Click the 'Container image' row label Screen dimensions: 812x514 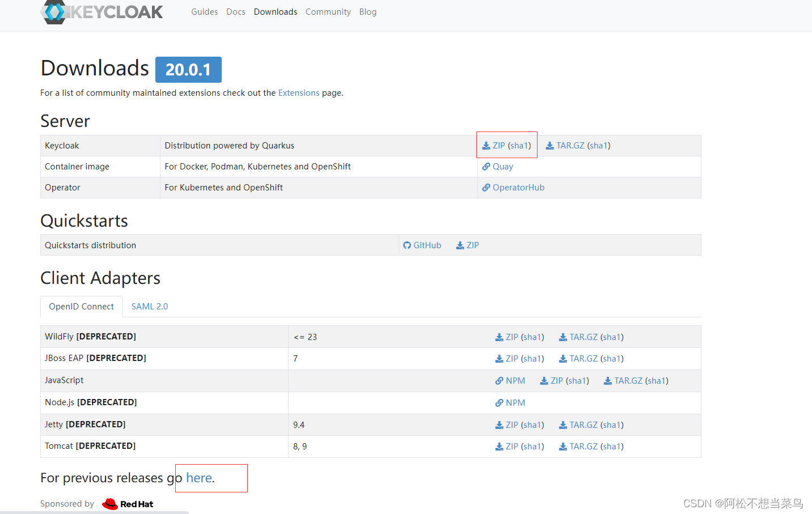[x=77, y=167]
